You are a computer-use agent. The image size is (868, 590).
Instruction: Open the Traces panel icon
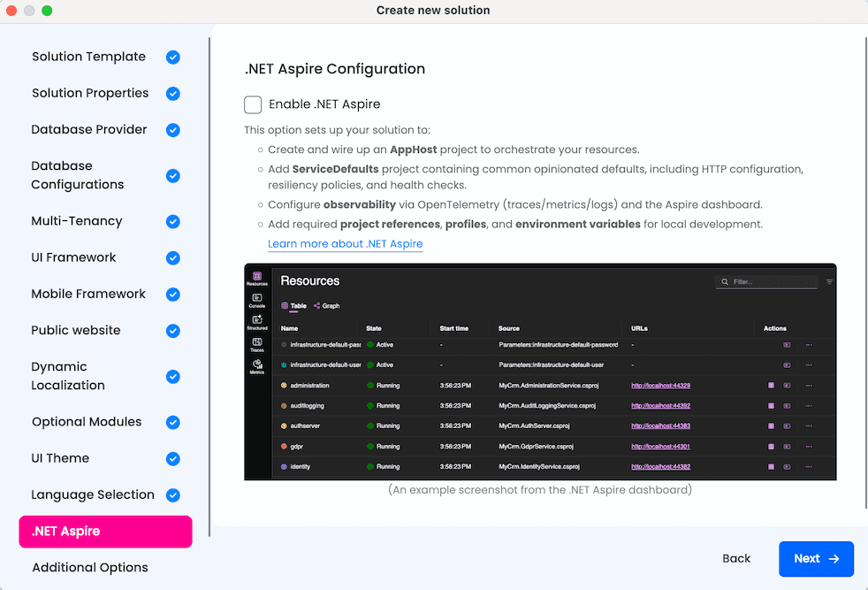click(257, 341)
